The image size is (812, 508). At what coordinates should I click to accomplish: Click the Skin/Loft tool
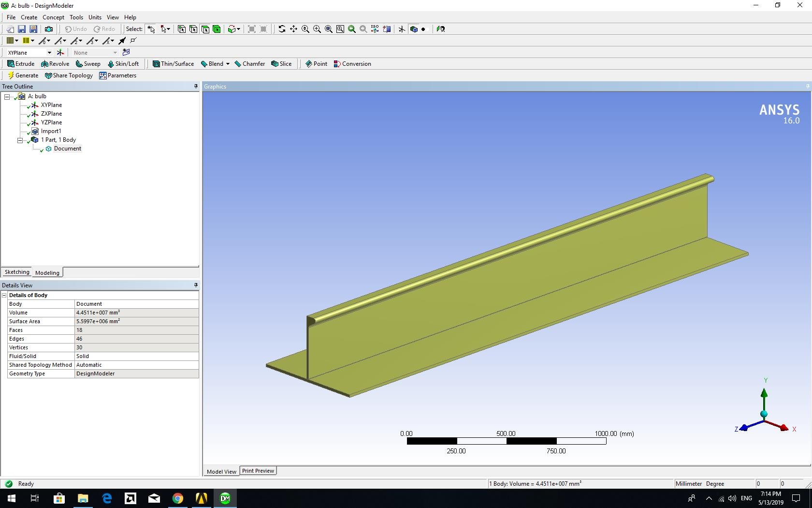coord(123,64)
